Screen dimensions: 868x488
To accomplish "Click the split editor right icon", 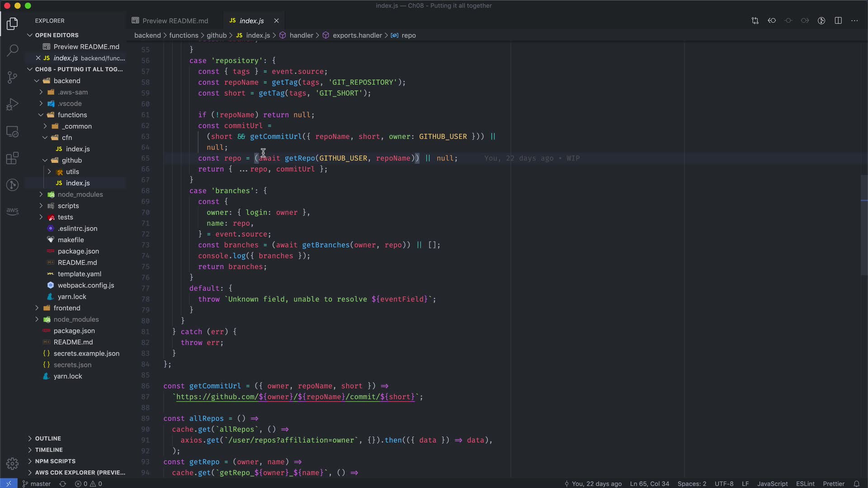I will [838, 21].
